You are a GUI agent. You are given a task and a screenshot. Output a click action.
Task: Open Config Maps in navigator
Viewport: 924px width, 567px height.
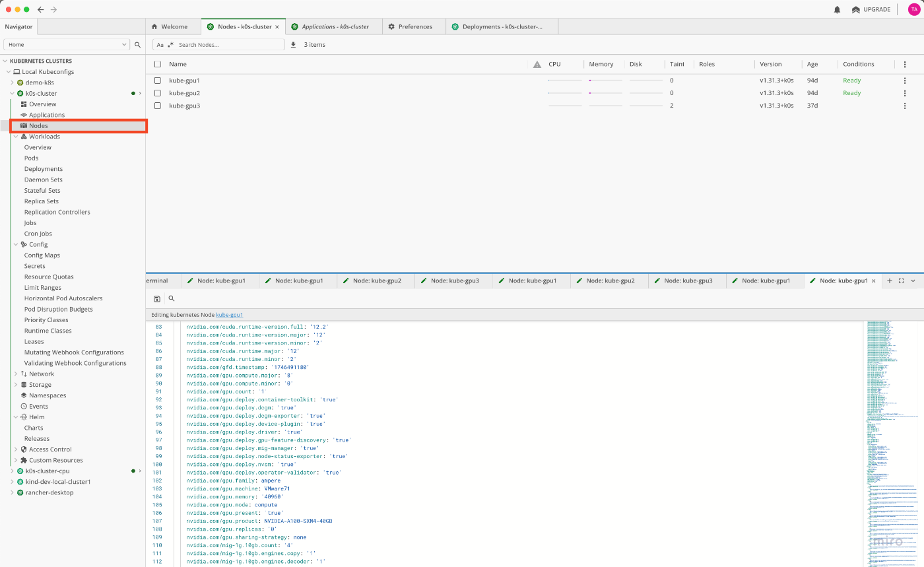coord(42,255)
